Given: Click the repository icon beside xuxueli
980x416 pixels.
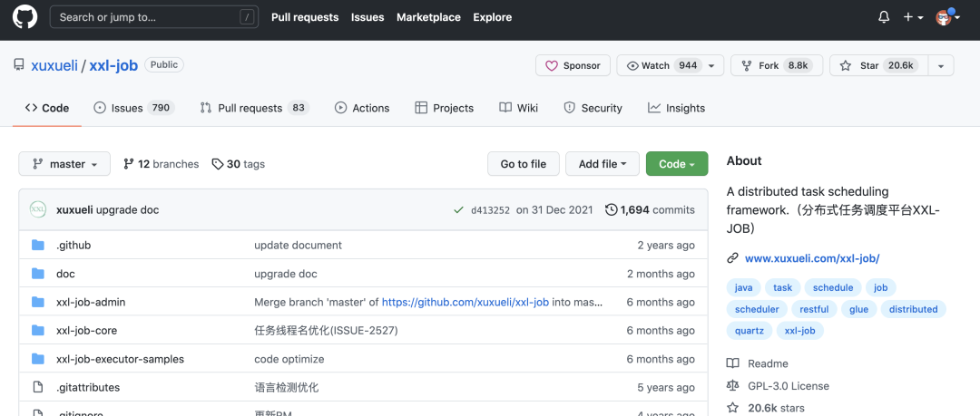Looking at the screenshot, I should pos(19,65).
